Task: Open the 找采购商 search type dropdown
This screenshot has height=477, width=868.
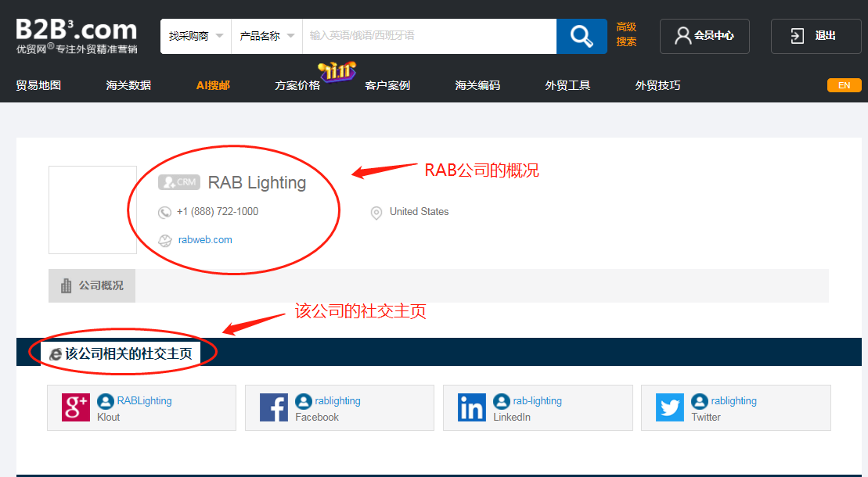Action: pyautogui.click(x=196, y=36)
